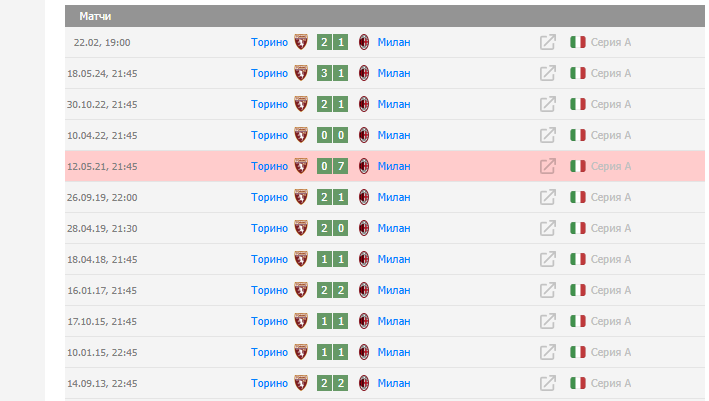The image size is (709, 401).
Task: Open the 0–7 score on 12.05.21
Action: 333,166
